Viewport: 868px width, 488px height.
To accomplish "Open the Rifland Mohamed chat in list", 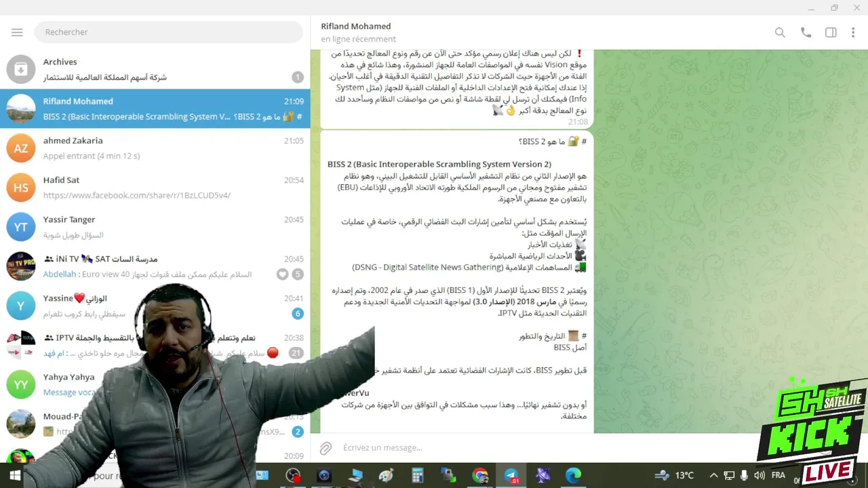I will 155,108.
